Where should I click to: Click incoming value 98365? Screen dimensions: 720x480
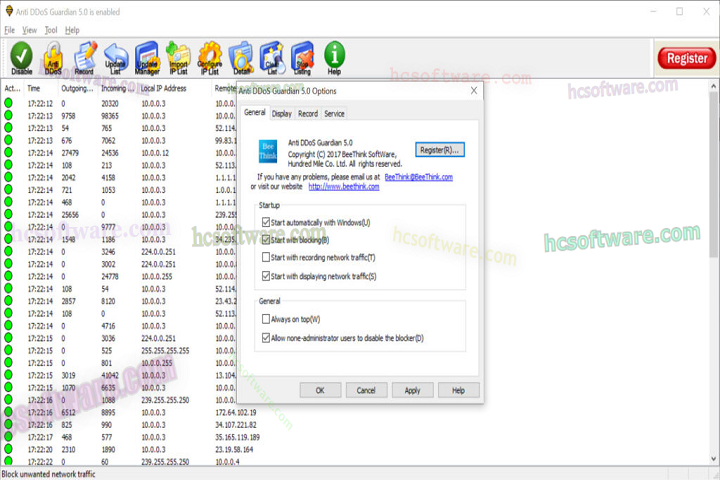pos(110,116)
